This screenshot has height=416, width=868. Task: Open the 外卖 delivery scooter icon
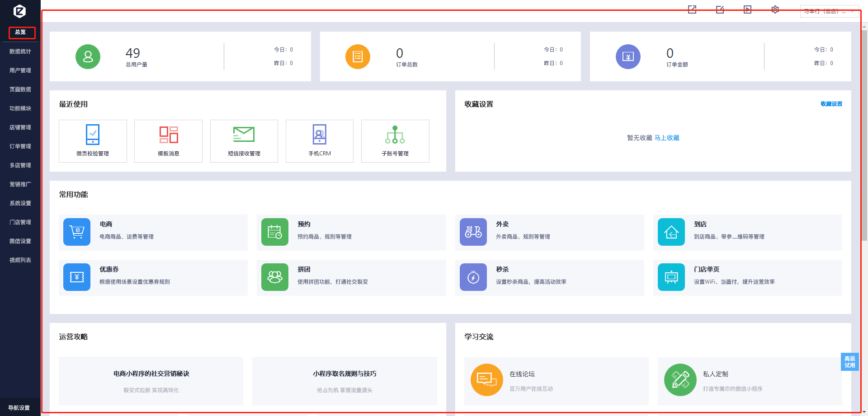(x=473, y=232)
